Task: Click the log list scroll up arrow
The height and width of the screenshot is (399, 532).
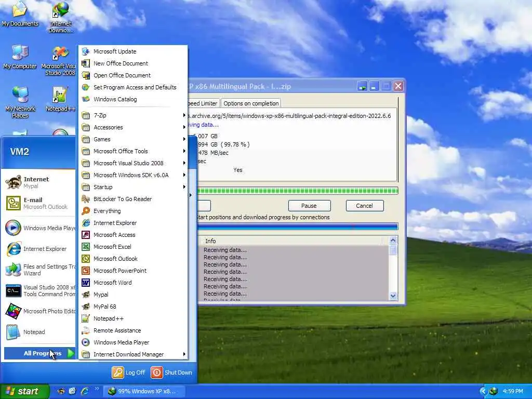Action: point(393,240)
